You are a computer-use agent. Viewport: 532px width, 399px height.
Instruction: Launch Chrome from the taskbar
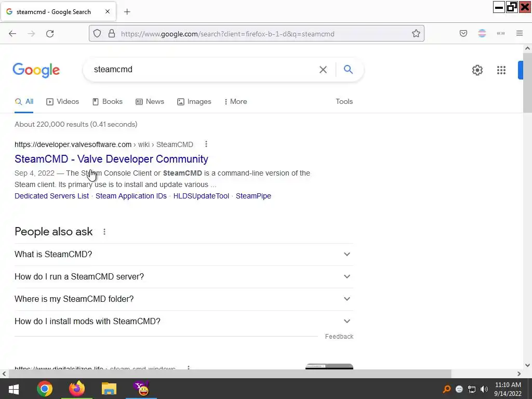(x=45, y=389)
